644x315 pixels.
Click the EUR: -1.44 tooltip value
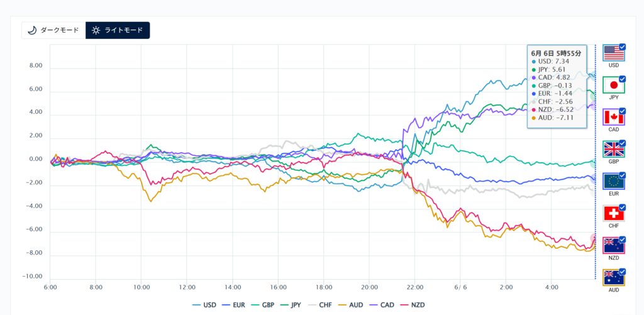point(555,93)
